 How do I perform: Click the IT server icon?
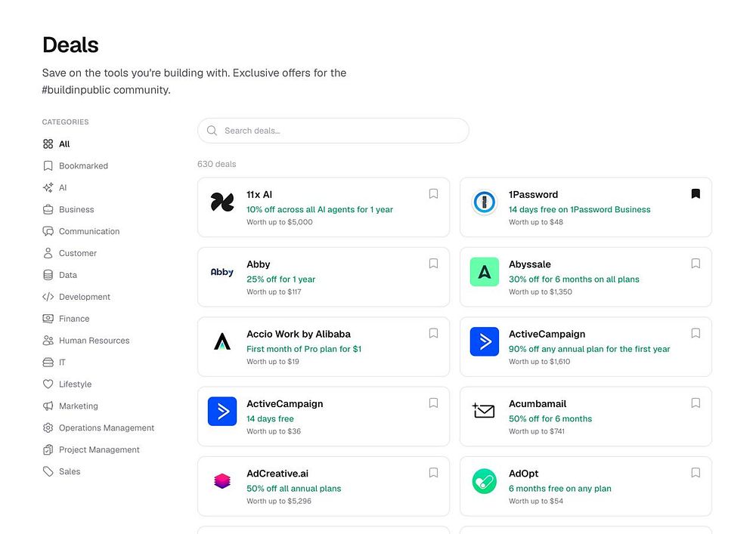(48, 362)
